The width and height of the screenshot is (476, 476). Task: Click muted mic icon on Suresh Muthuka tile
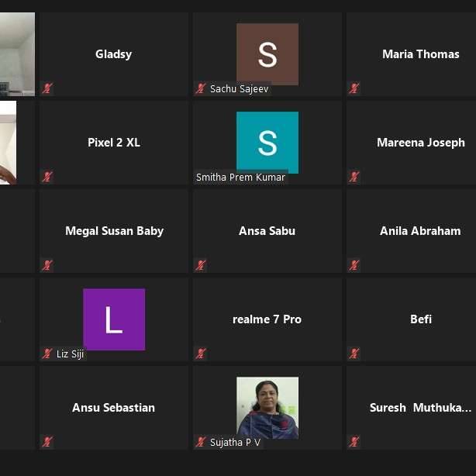[354, 442]
